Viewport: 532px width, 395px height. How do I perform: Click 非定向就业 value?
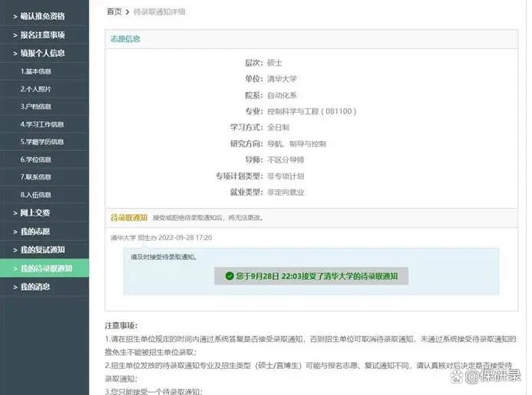point(286,193)
